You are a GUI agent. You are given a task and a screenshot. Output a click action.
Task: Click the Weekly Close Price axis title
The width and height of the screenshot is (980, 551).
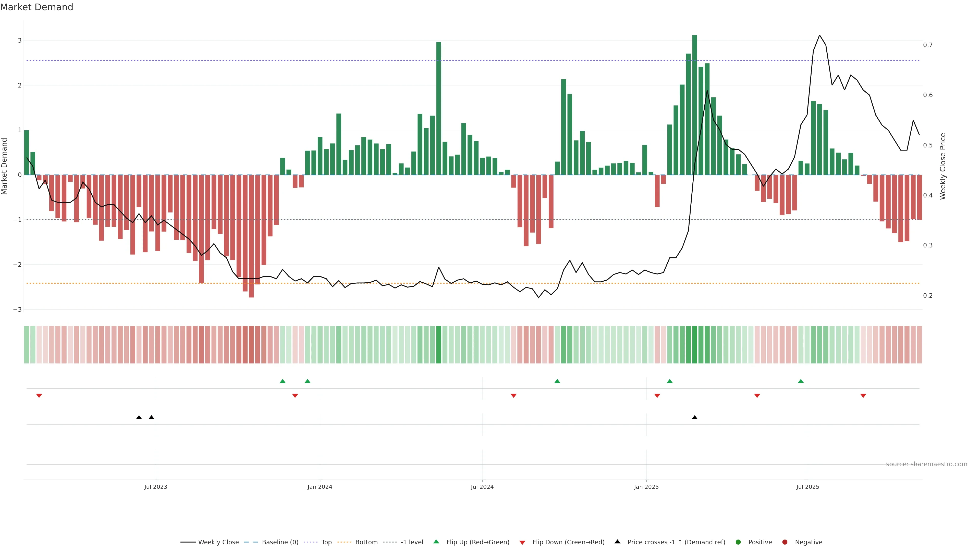point(943,166)
